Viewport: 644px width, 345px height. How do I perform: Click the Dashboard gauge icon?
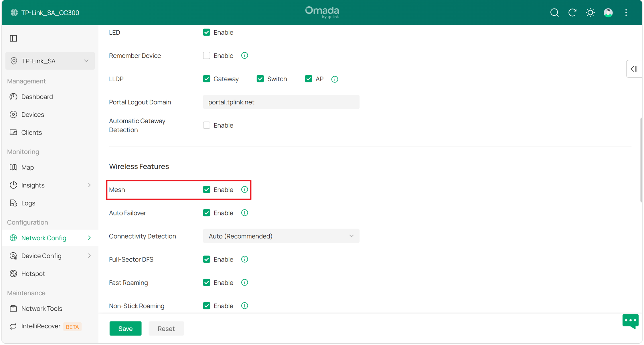13,97
